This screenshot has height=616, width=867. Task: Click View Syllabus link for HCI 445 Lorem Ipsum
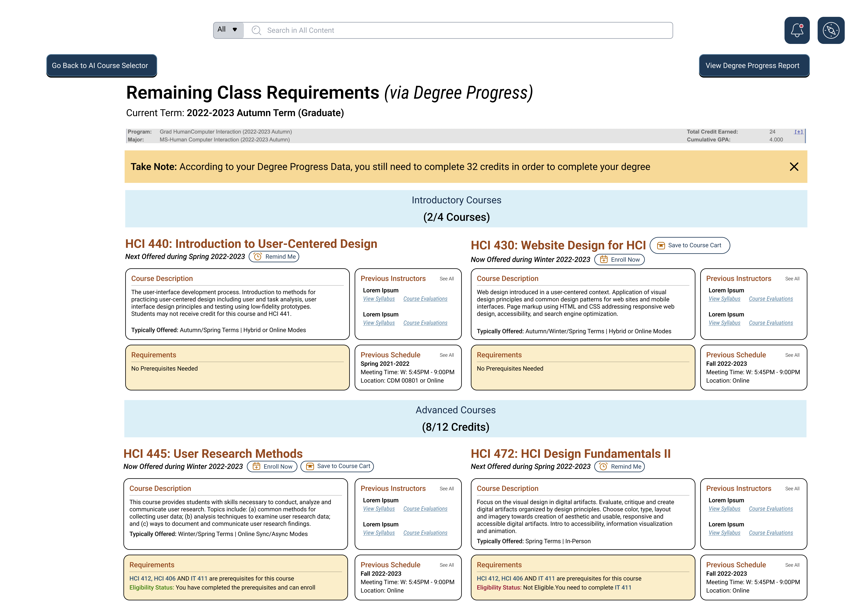tap(378, 508)
